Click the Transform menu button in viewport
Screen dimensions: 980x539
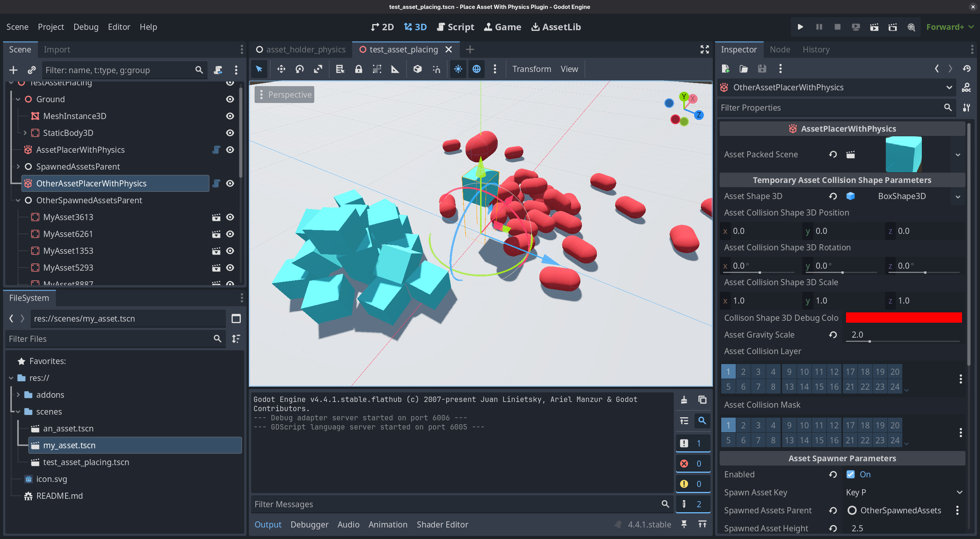[x=532, y=69]
